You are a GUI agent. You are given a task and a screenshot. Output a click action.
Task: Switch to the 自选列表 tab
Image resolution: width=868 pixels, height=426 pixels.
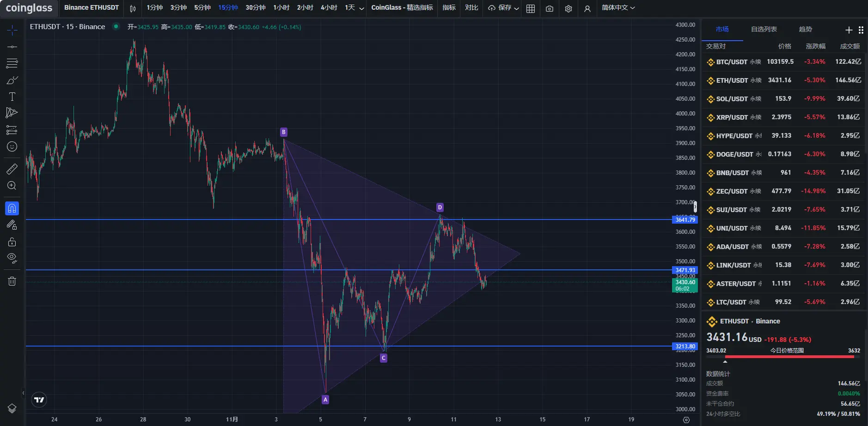(x=764, y=29)
